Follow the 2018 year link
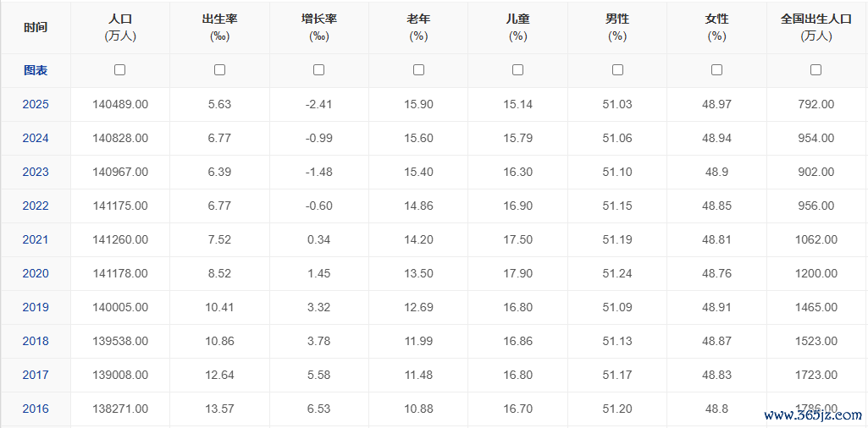The width and height of the screenshot is (868, 428). coord(36,341)
